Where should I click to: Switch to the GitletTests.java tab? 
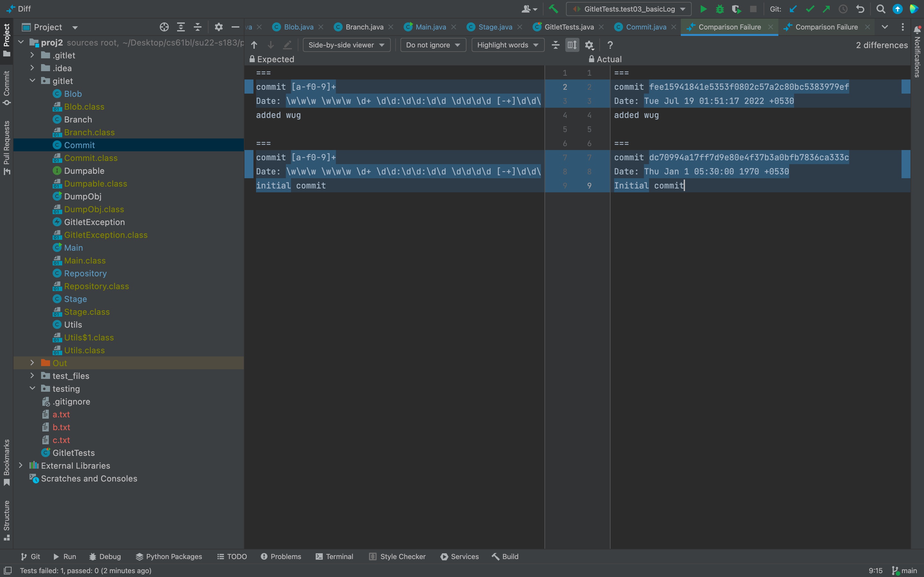(x=569, y=27)
